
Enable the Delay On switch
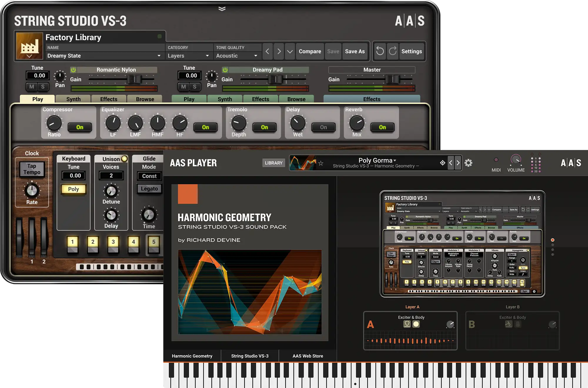tap(323, 127)
